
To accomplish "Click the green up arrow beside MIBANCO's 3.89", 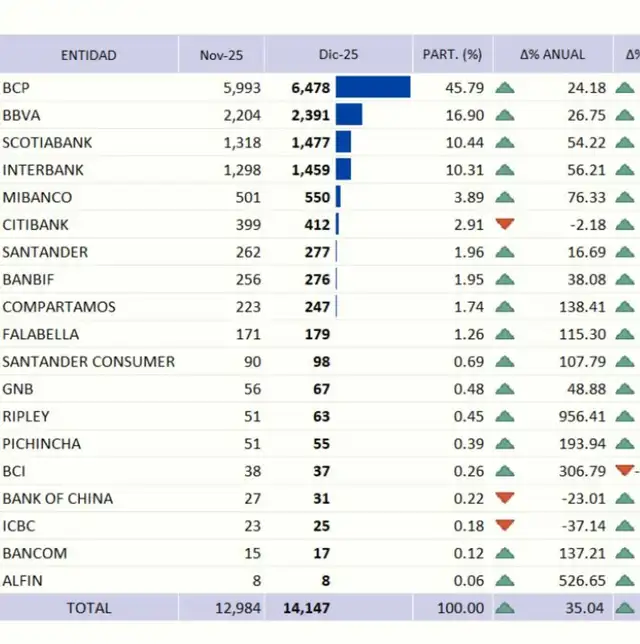I will (505, 197).
